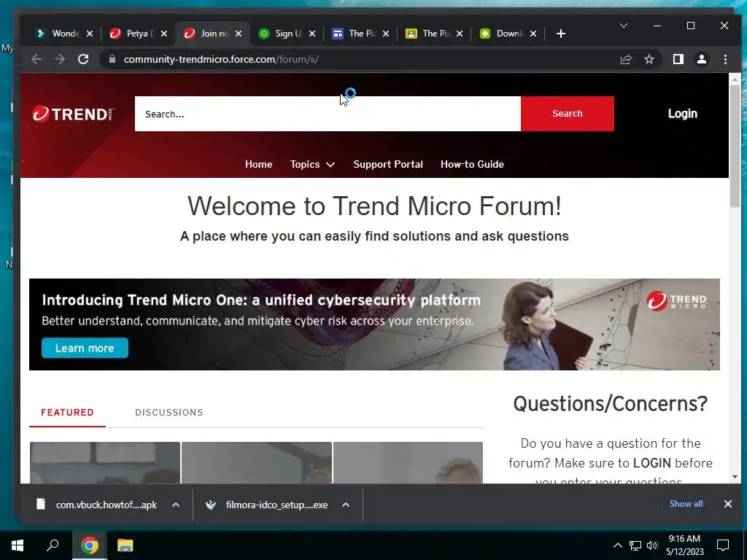Click the Trend Micro One banner image

coord(374,324)
